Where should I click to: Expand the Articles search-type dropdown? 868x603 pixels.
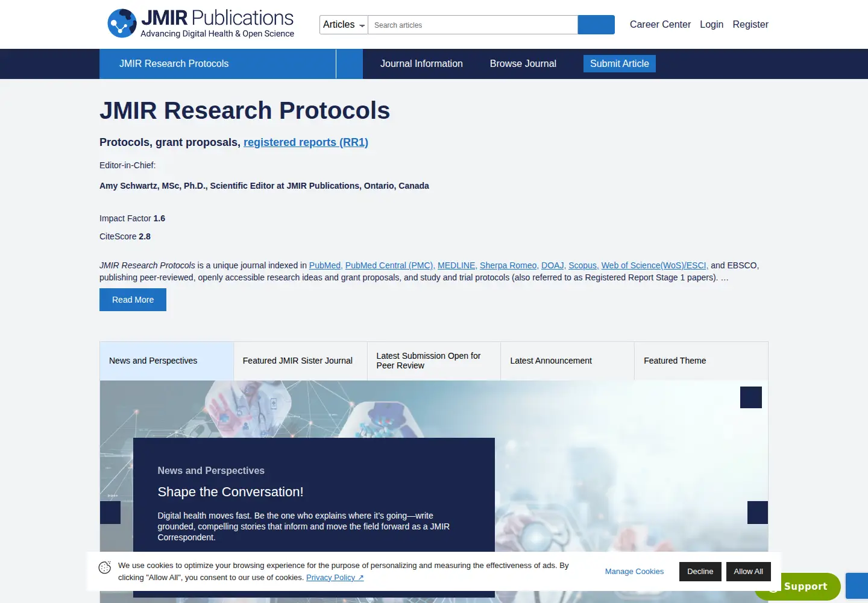pos(344,25)
